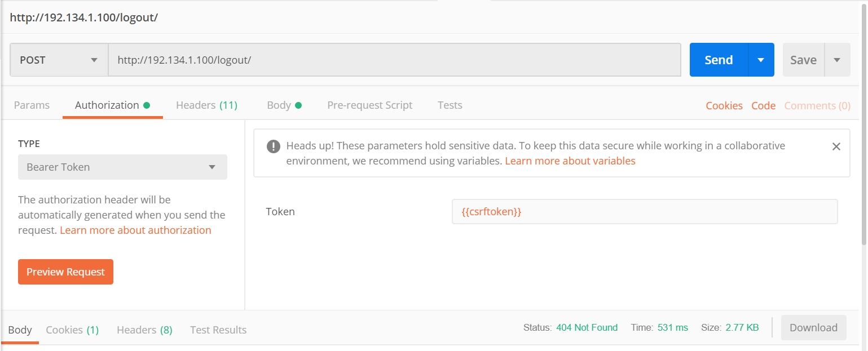Follow Learn more about variables link

coord(570,161)
